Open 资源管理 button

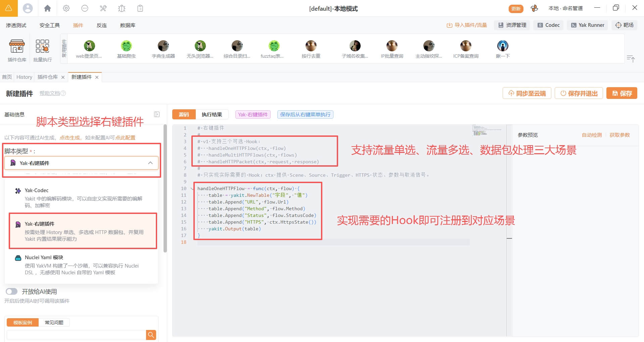(x=512, y=25)
